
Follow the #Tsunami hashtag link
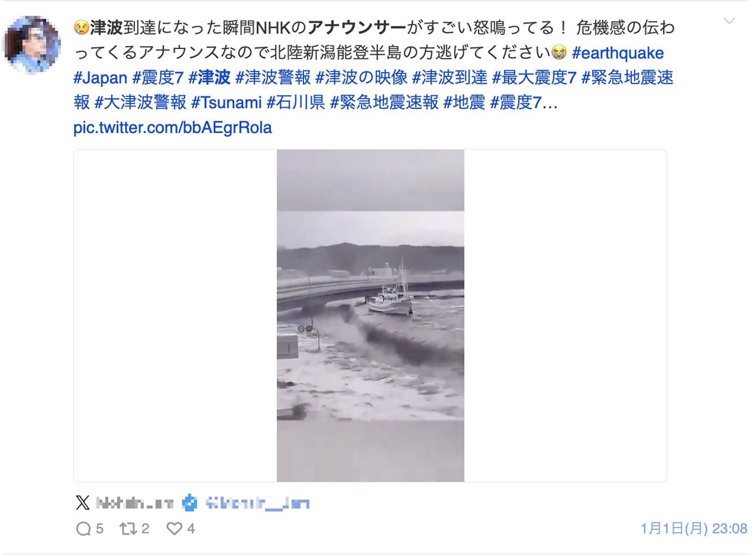(227, 103)
